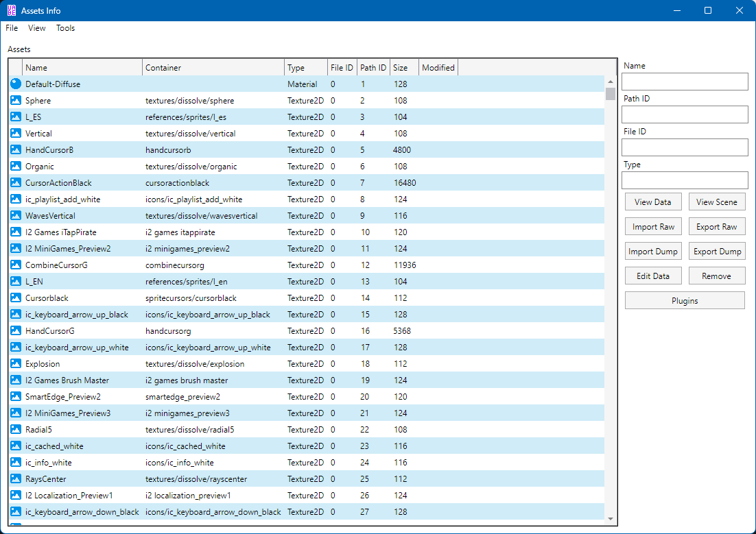
Task: Choose Import Raw
Action: coord(653,226)
